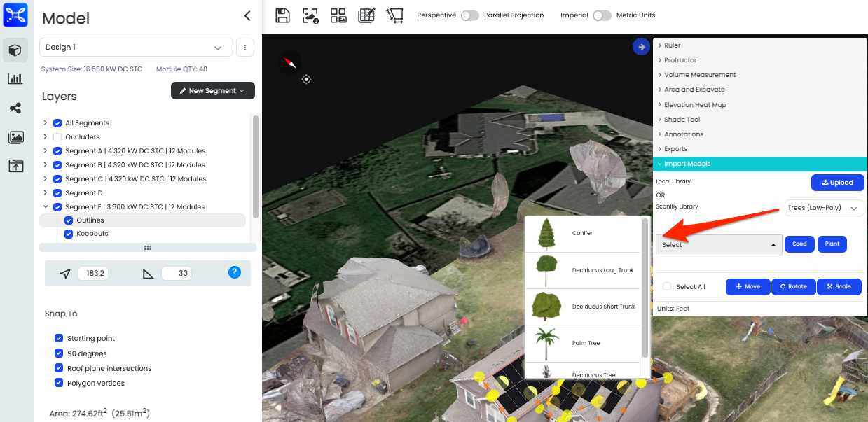Disable the Starting point snap option
The height and width of the screenshot is (422, 868).
(59, 339)
